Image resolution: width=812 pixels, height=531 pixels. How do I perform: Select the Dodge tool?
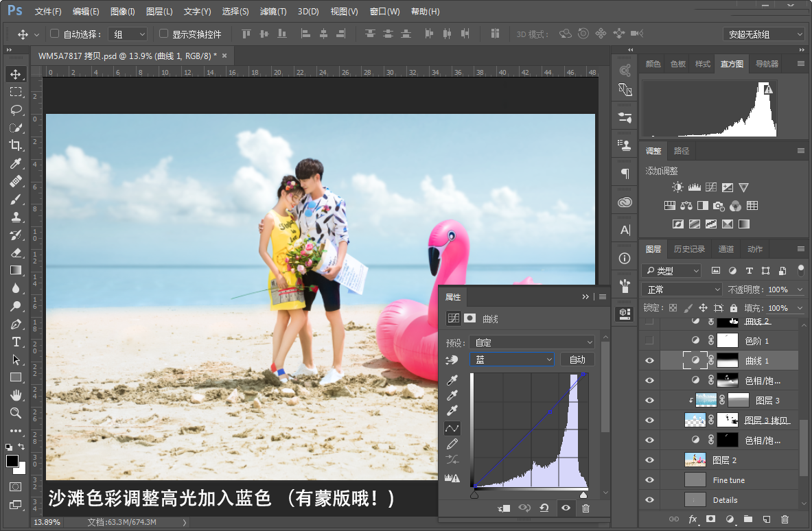pyautogui.click(x=16, y=306)
